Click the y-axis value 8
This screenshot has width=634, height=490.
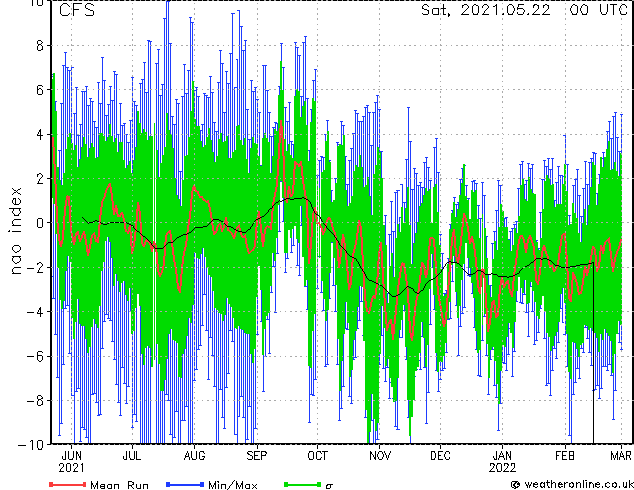40,46
